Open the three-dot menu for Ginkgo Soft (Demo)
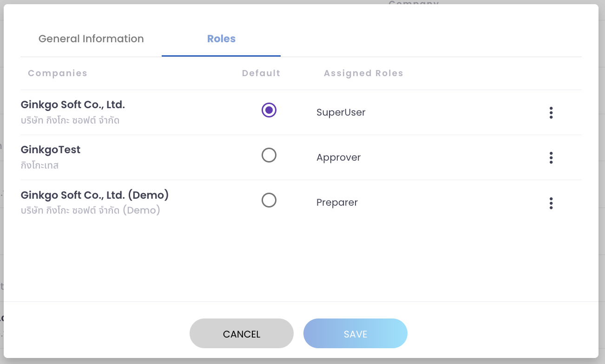 [551, 203]
